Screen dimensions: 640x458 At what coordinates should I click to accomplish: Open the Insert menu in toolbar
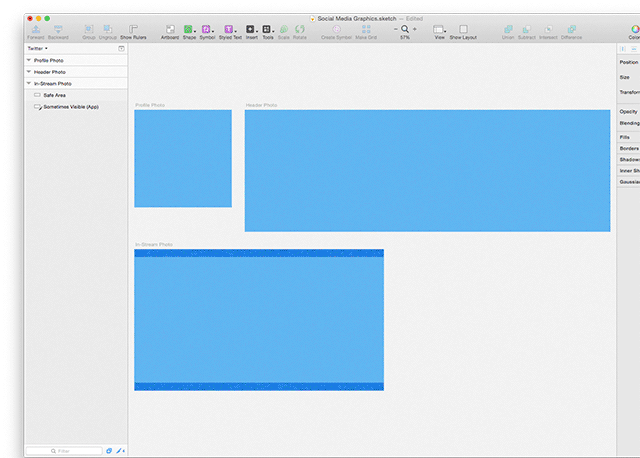(x=251, y=29)
